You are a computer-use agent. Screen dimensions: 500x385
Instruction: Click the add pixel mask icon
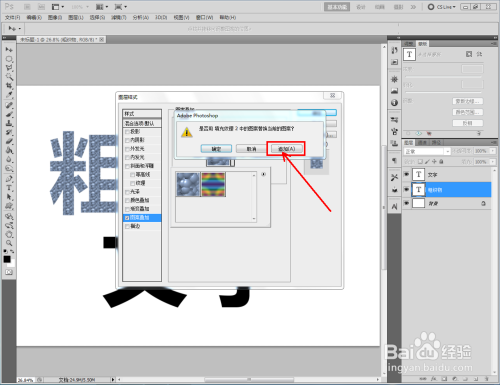pyautogui.click(x=469, y=54)
